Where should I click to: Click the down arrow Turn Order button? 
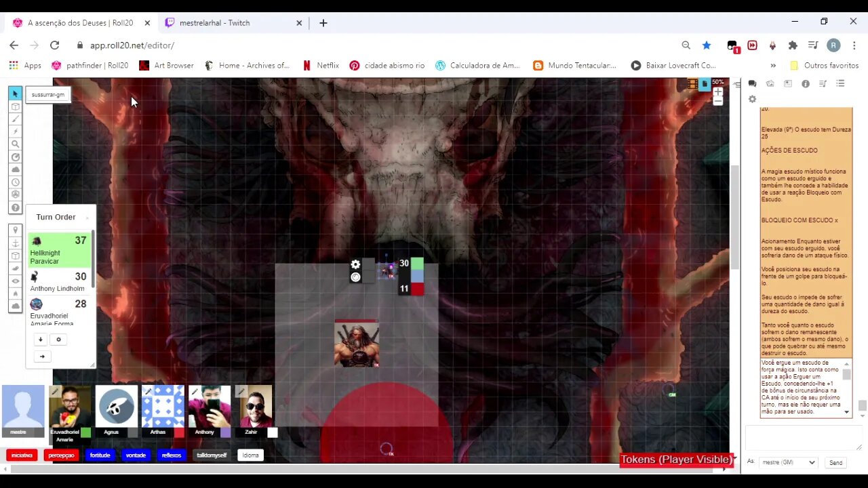[x=40, y=340]
